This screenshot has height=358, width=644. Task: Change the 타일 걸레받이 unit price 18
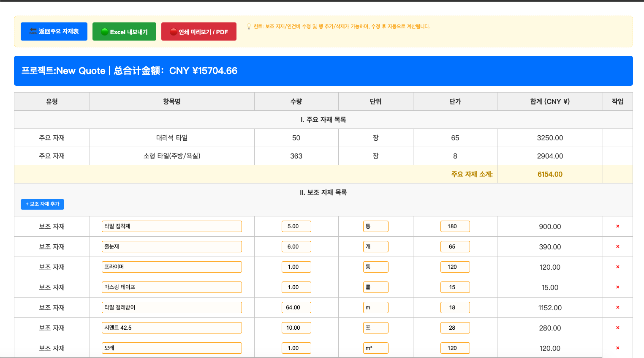click(455, 307)
